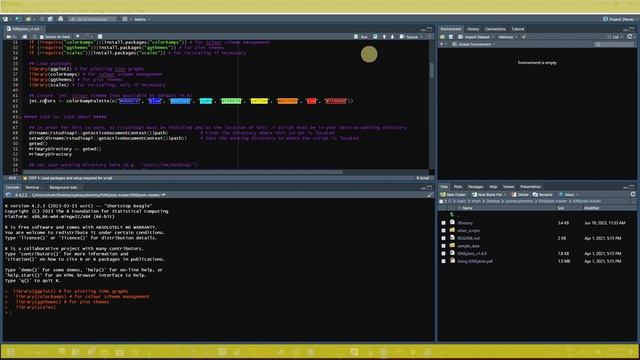This screenshot has height=360, width=640.
Task: Click the Go to file/function search box
Action: (x=92, y=19)
